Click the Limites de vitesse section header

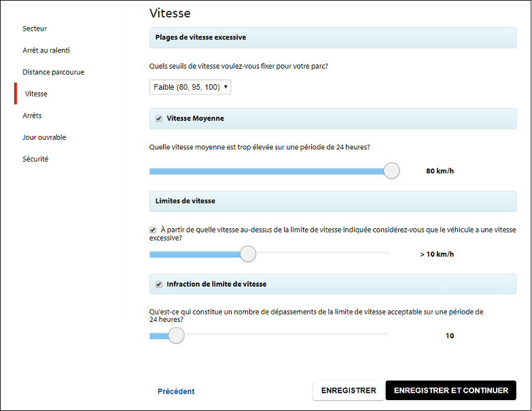(333, 201)
